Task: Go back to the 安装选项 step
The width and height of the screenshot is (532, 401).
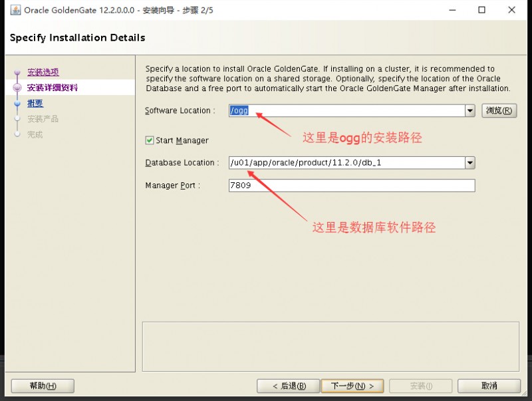Action: point(45,71)
